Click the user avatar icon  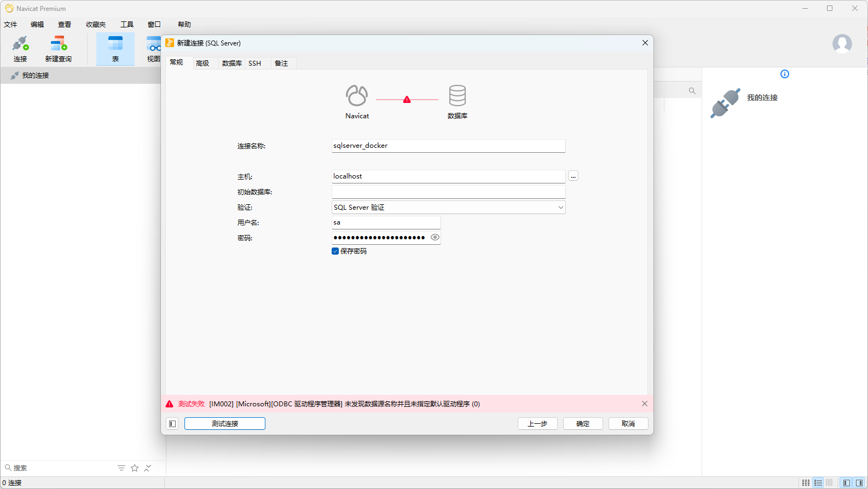842,44
